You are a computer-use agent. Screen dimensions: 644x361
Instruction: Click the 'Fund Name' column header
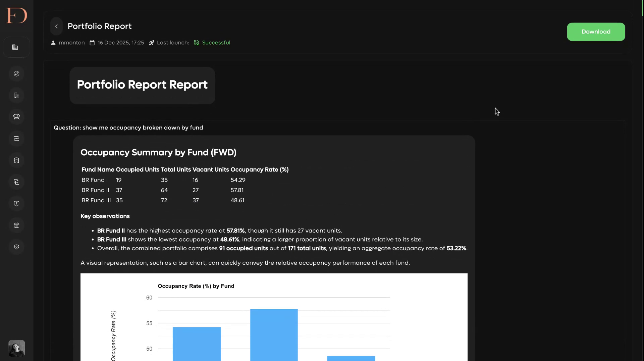click(98, 170)
